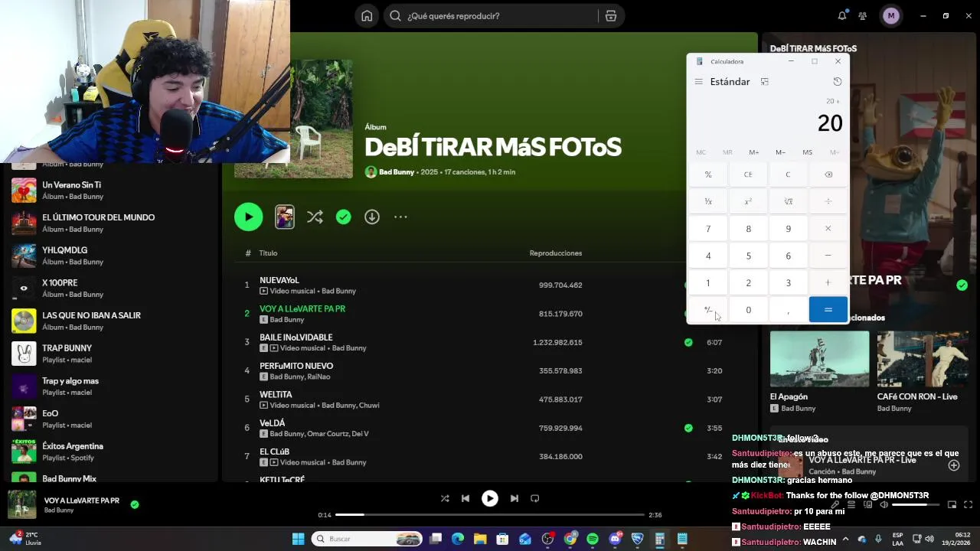Click Calculator multiply key
The image size is (980, 551).
click(x=828, y=229)
